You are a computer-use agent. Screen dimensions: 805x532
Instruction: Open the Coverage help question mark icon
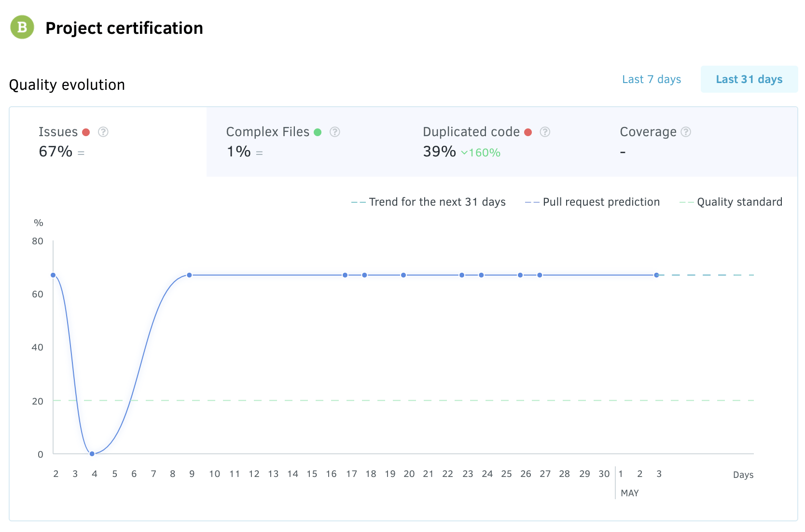click(686, 132)
